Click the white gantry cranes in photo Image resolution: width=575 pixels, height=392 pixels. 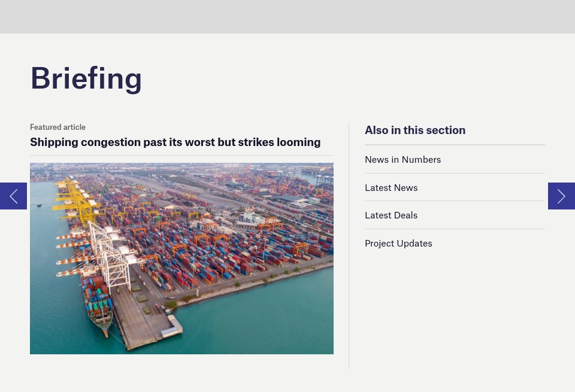[111, 254]
